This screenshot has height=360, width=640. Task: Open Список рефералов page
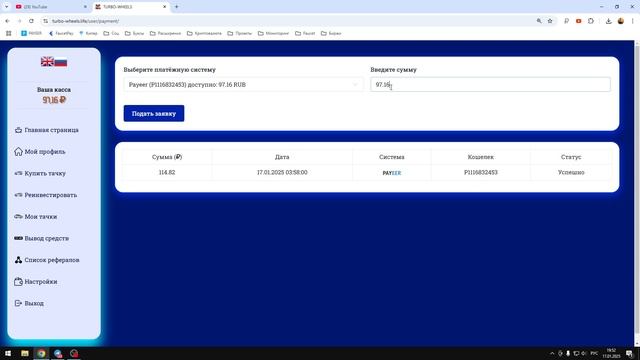click(52, 260)
